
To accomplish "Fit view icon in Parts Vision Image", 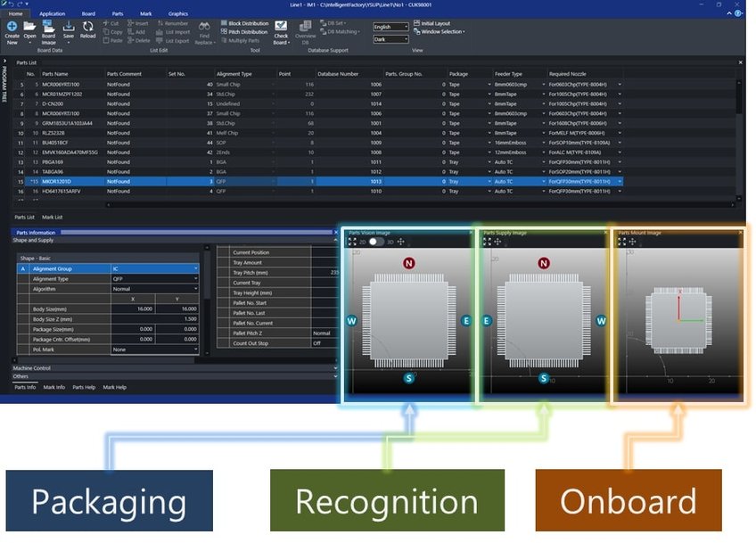I will pos(352,242).
